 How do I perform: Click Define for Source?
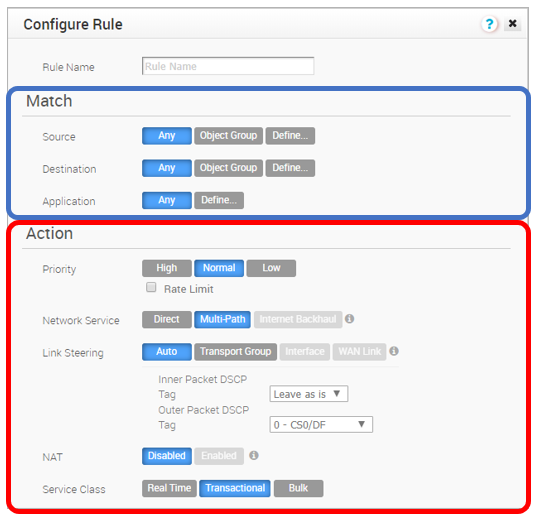click(x=290, y=136)
